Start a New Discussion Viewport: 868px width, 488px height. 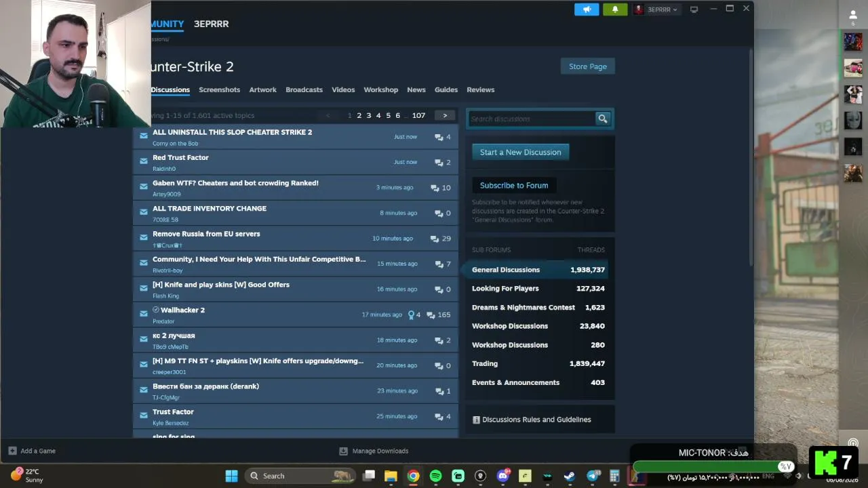click(x=521, y=152)
